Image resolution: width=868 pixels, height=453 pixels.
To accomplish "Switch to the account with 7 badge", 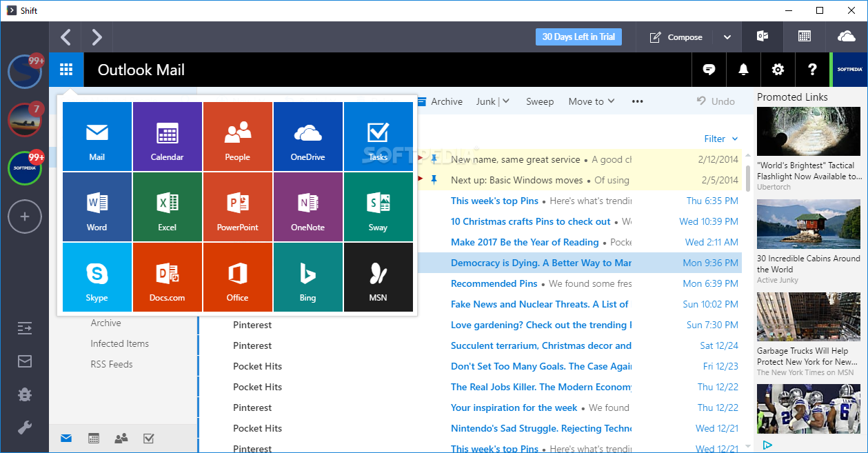I will tap(25, 120).
